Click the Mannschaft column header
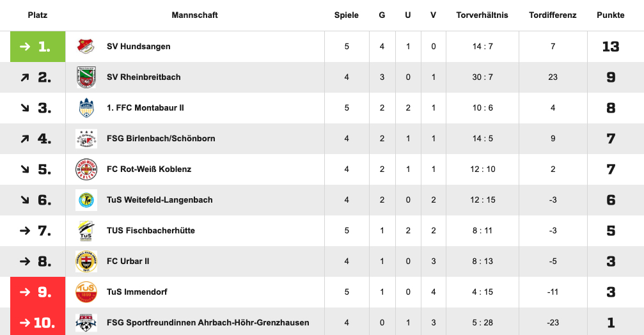The image size is (644, 335). pos(194,15)
